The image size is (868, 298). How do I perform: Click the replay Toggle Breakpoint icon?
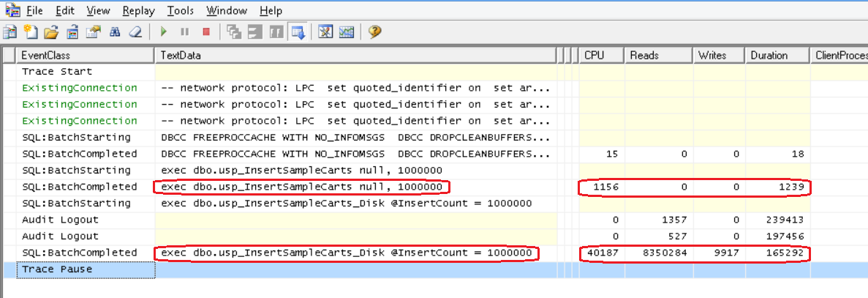tap(276, 32)
